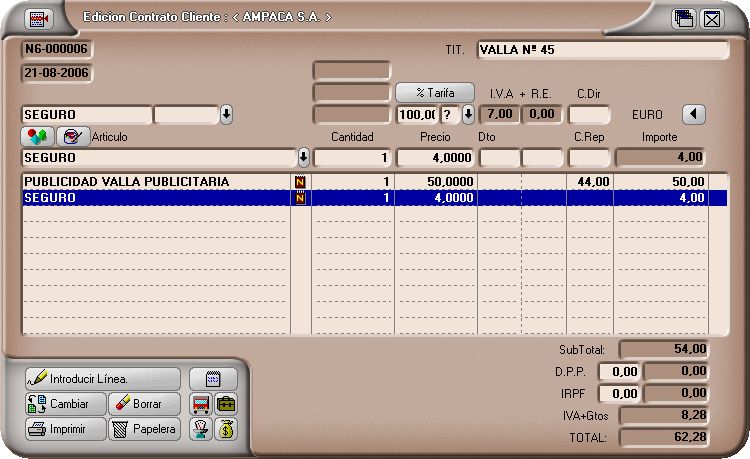Click the cascade windows icon at top right
Image resolution: width=750 pixels, height=459 pixels.
point(684,18)
